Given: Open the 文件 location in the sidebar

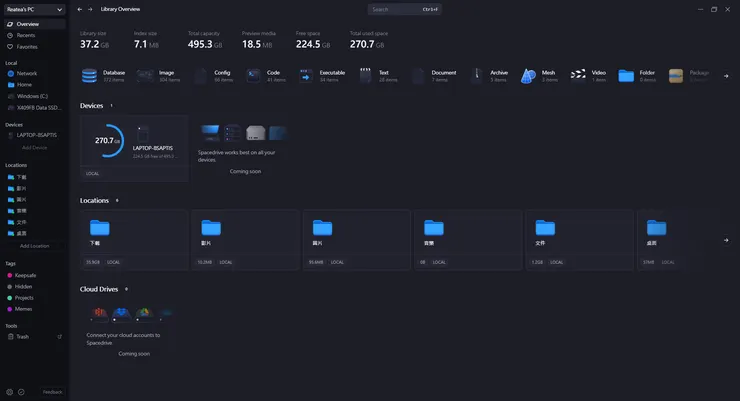Looking at the screenshot, I should (x=34, y=222).
